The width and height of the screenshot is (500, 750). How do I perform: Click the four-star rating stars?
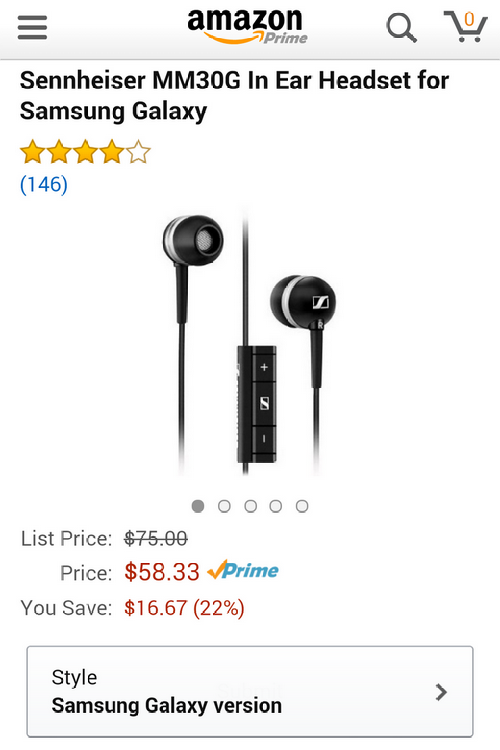(85, 152)
